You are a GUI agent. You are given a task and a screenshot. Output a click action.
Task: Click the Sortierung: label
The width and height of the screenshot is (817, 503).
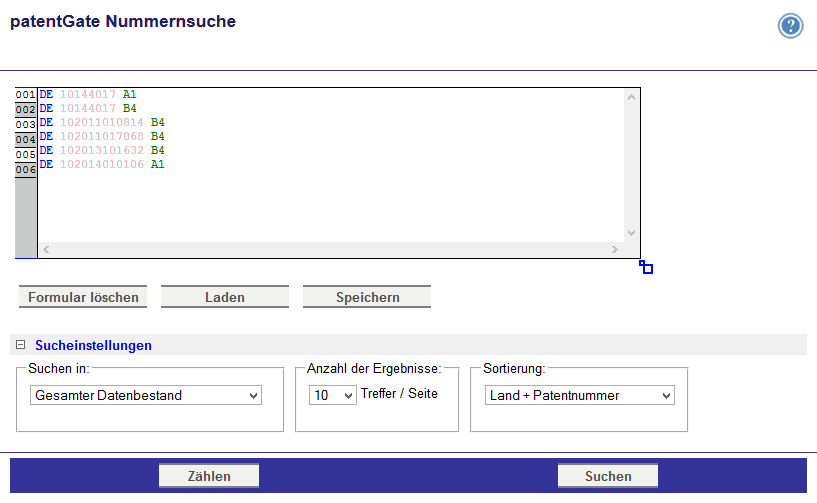[514, 369]
